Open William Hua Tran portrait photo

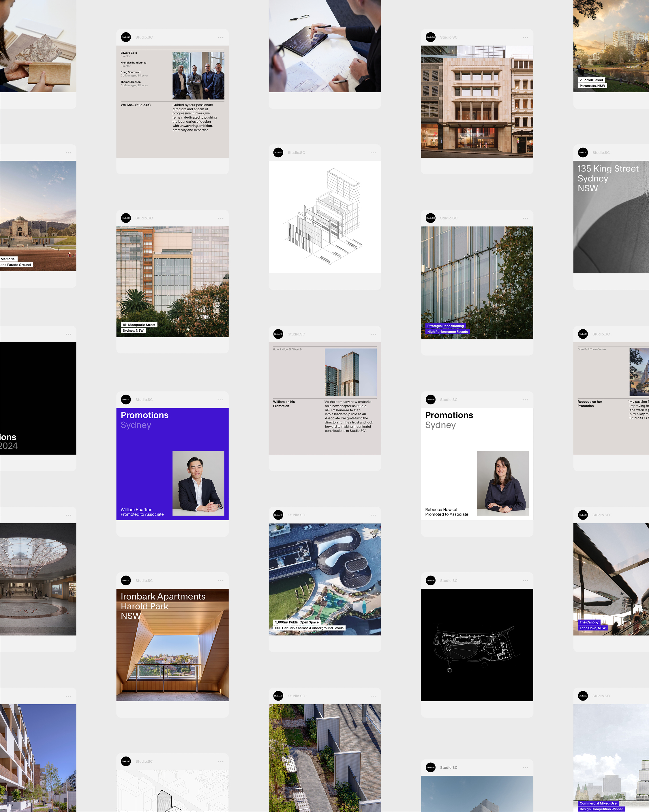[x=198, y=483]
